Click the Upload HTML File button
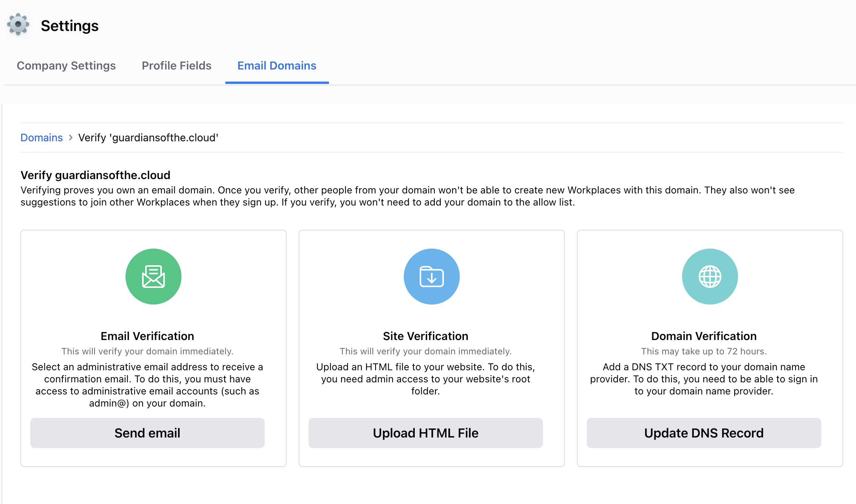The image size is (856, 504). coord(425,433)
